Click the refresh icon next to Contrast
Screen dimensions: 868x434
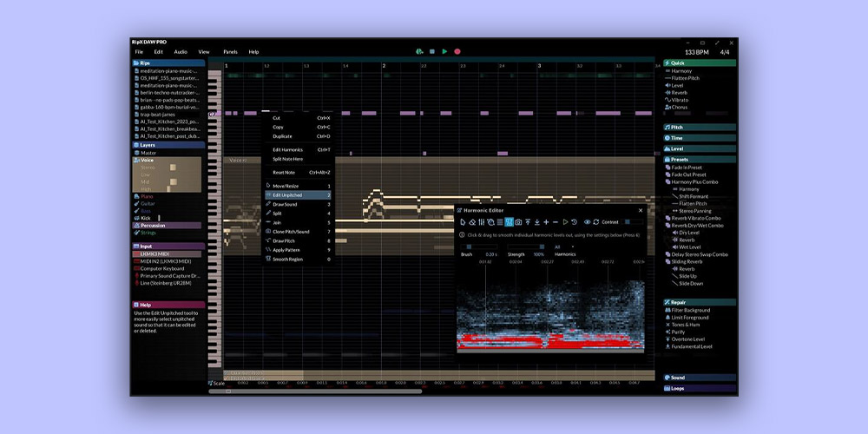click(x=595, y=222)
